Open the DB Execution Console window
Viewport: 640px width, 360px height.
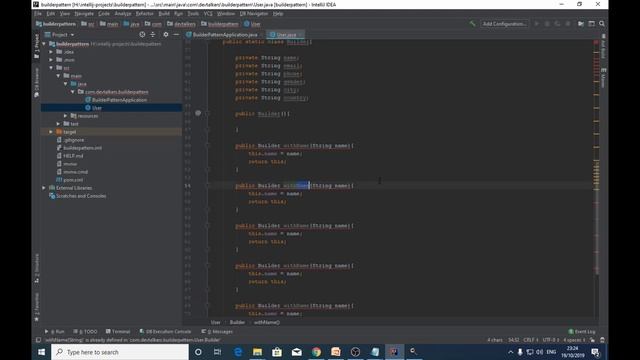coord(165,331)
